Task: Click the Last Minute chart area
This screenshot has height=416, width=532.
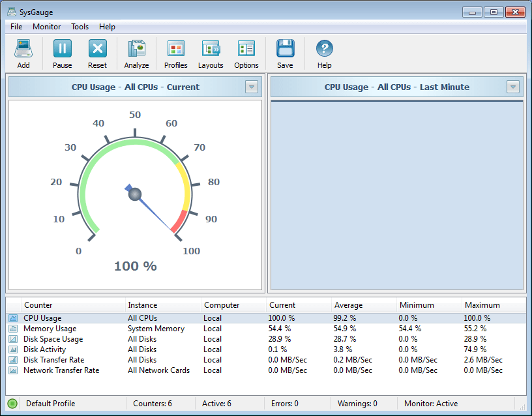Action: click(x=396, y=196)
